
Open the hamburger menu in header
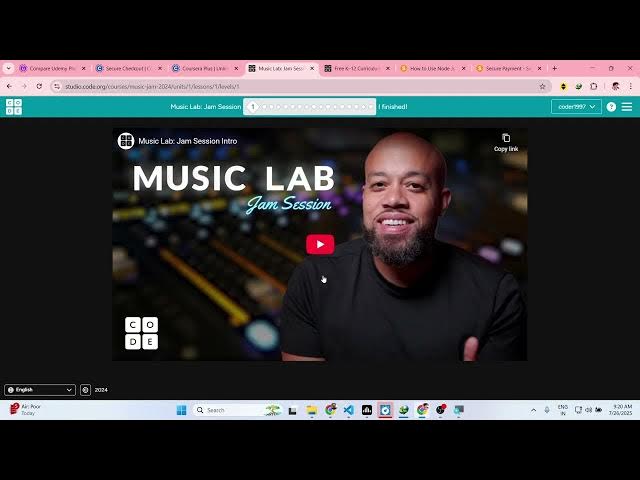pos(627,107)
